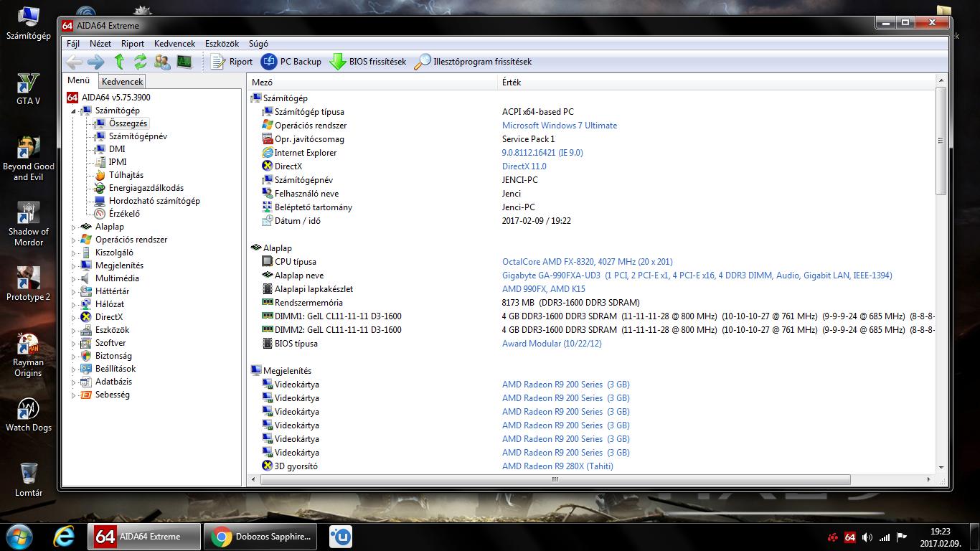
Task: Expand the Hálózat tree node
Action: [x=73, y=305]
